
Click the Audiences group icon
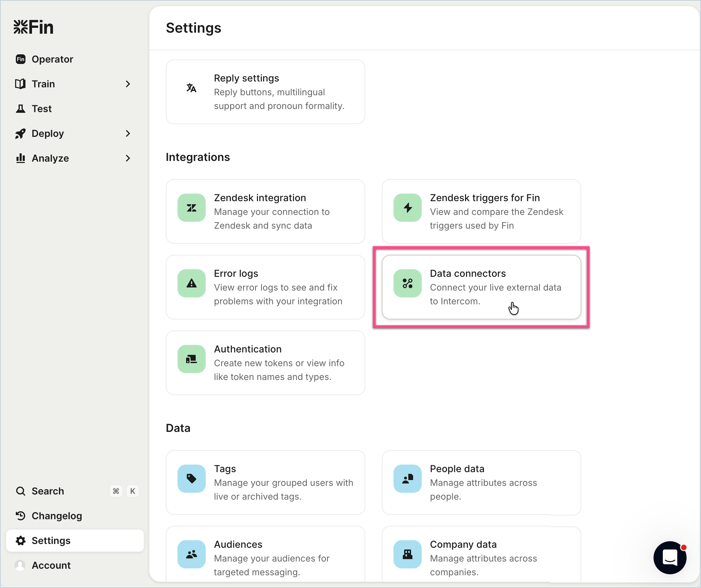[x=192, y=554]
